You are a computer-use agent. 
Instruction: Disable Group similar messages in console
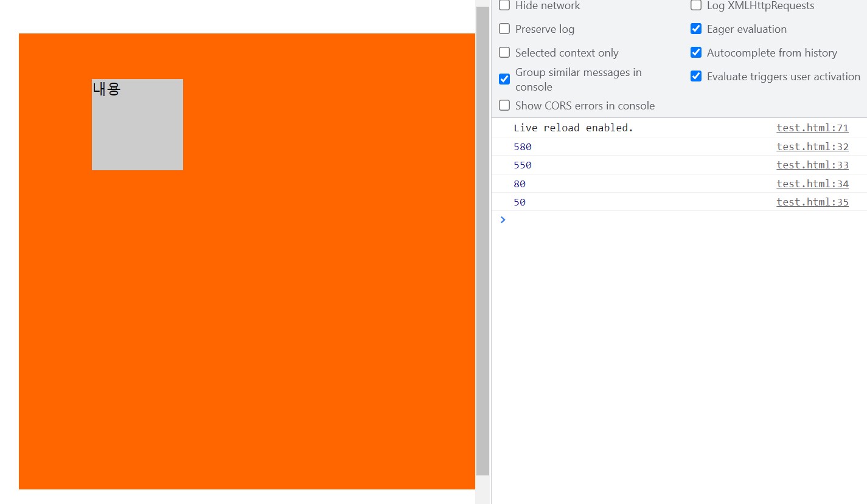(504, 79)
